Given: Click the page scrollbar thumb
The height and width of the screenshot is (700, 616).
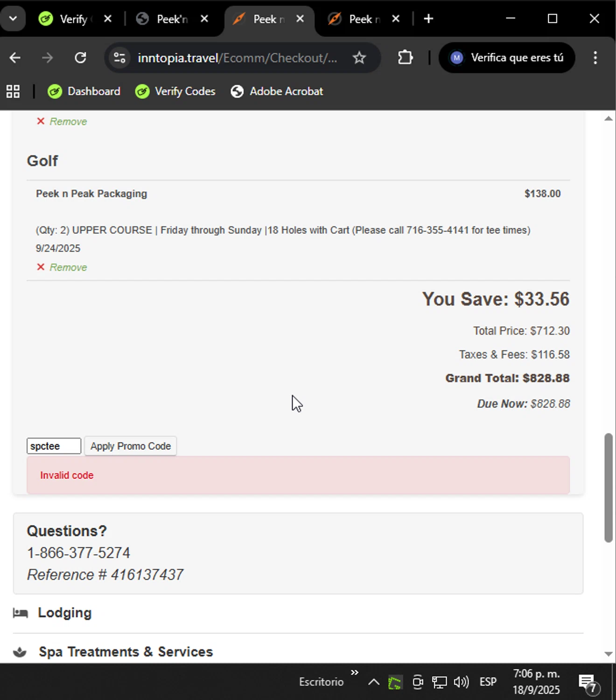Looking at the screenshot, I should [x=608, y=488].
